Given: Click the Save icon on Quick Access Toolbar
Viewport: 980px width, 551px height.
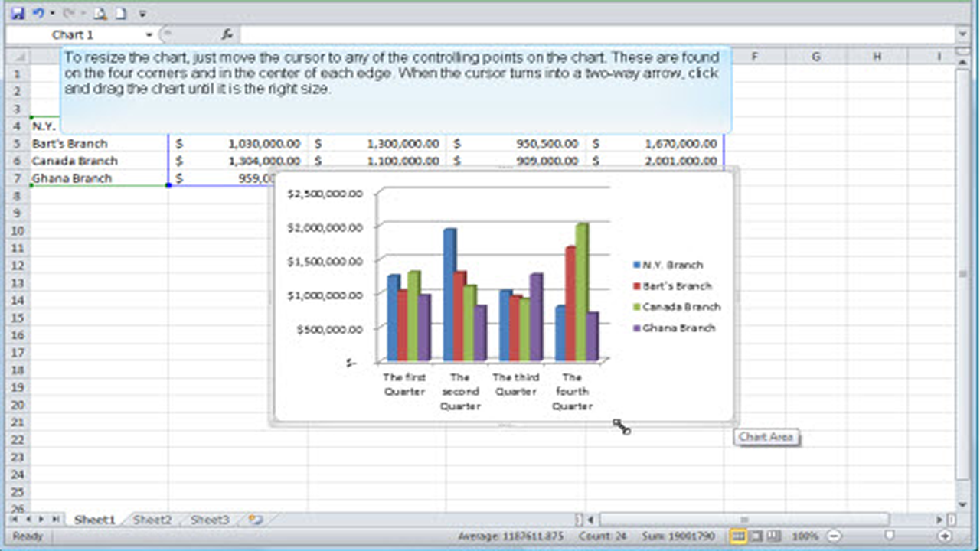Looking at the screenshot, I should (18, 13).
